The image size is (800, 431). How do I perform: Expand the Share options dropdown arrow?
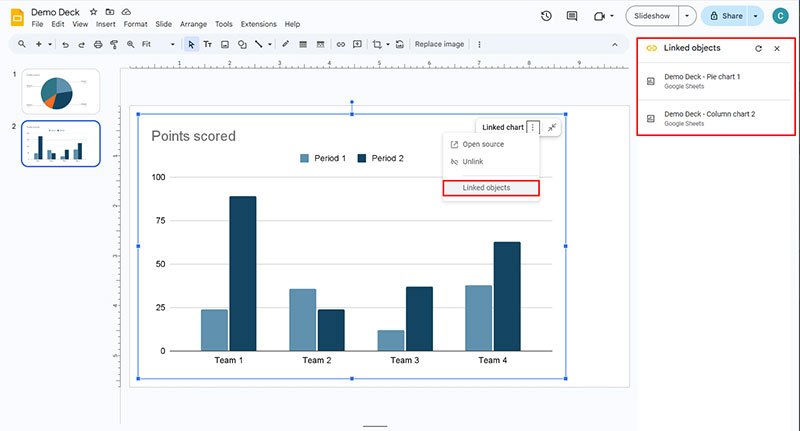(x=755, y=16)
